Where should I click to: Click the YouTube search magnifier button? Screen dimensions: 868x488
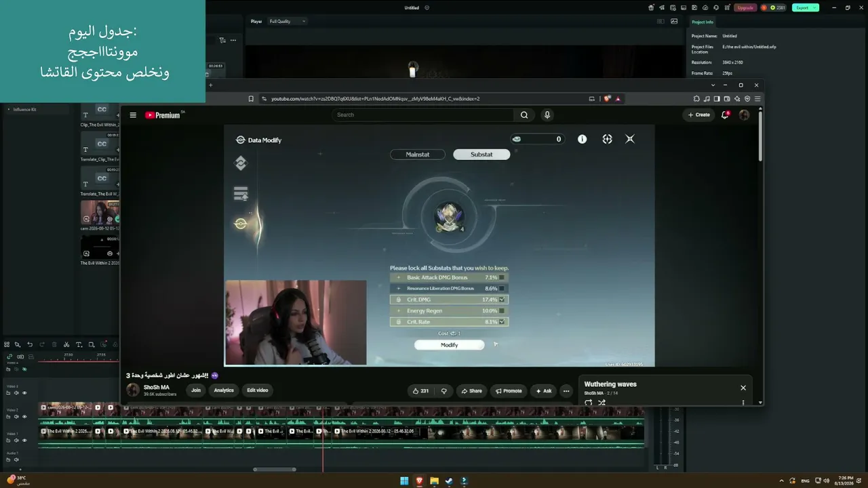524,115
